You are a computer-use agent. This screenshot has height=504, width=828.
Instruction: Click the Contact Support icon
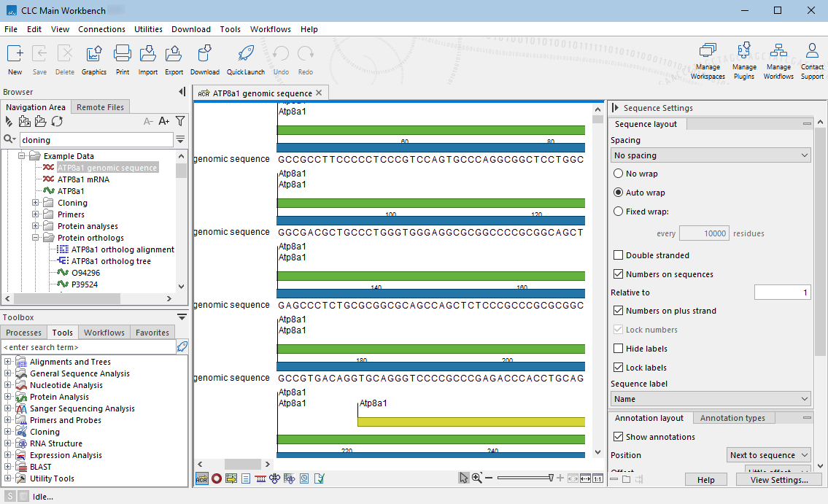coord(812,53)
